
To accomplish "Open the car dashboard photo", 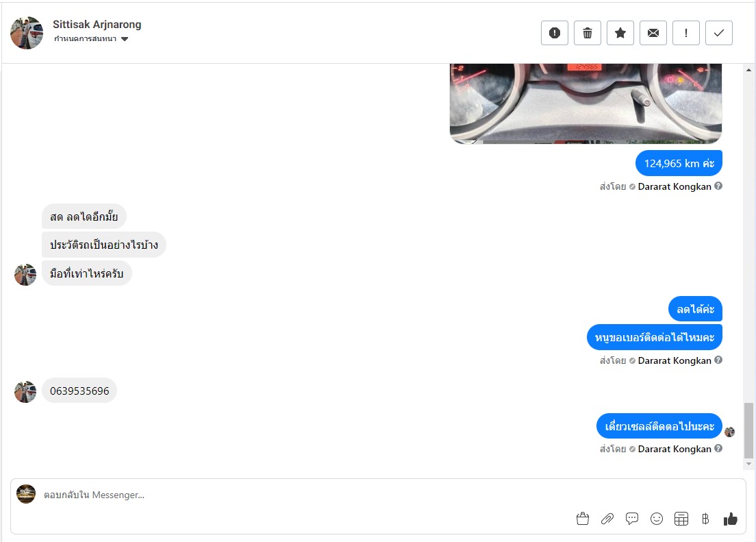I will coord(585,103).
